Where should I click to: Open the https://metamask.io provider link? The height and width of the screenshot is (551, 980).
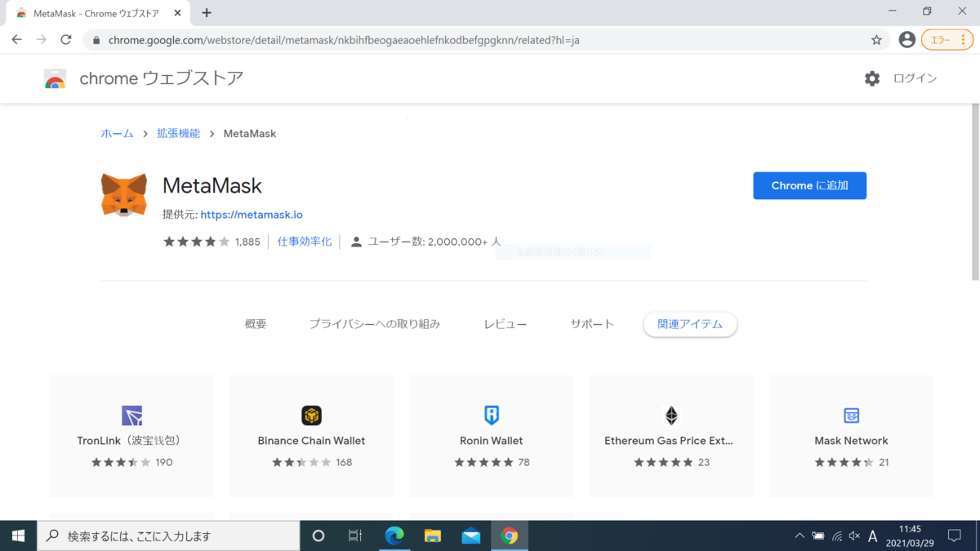point(252,215)
